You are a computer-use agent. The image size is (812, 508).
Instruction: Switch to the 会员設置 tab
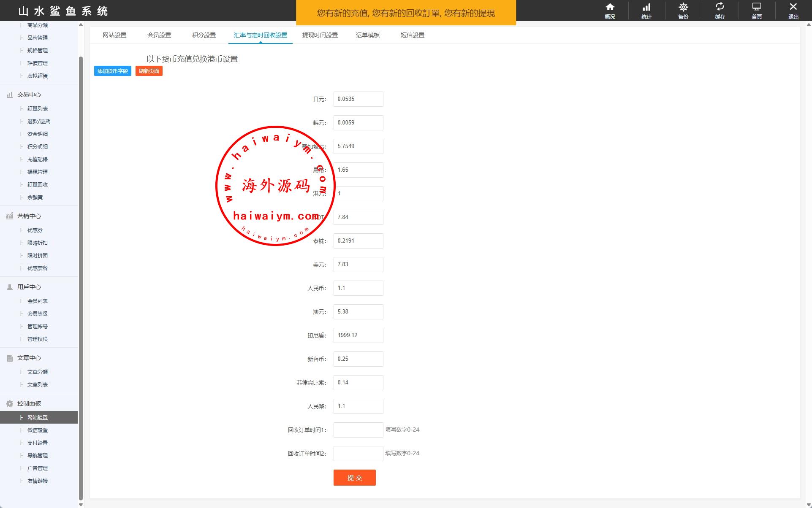click(159, 35)
